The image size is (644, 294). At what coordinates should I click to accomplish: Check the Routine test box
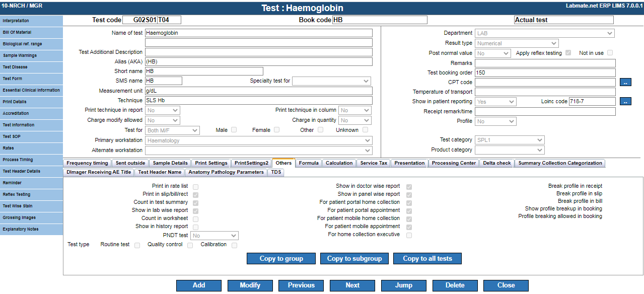click(x=137, y=245)
